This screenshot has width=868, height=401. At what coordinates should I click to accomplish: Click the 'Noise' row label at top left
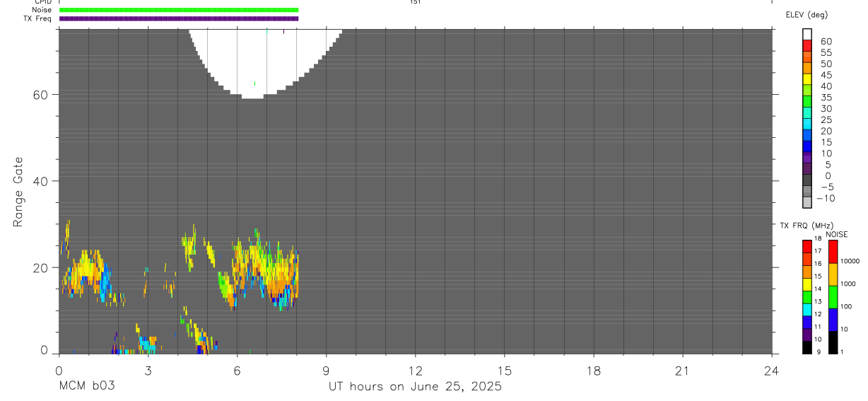click(x=42, y=10)
